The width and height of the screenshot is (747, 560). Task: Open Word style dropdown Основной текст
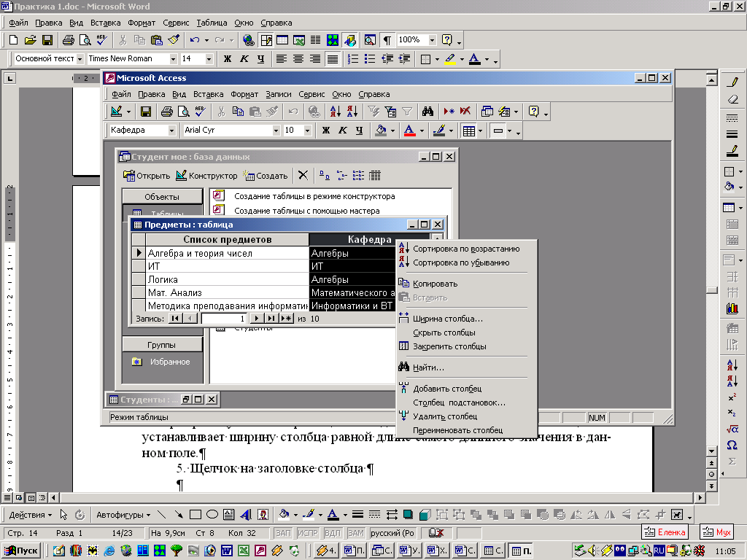80,58
